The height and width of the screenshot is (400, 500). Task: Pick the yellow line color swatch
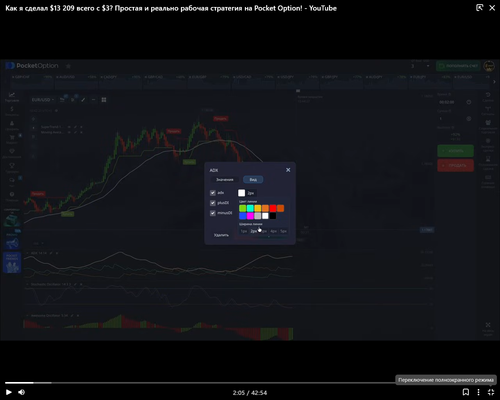click(x=258, y=208)
